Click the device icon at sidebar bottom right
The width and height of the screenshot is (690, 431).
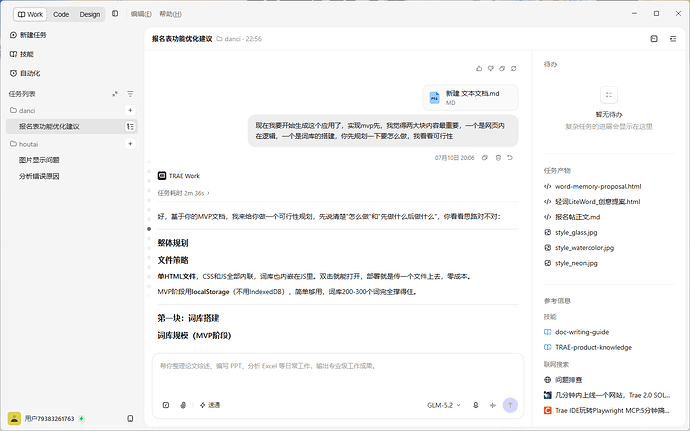[130, 418]
